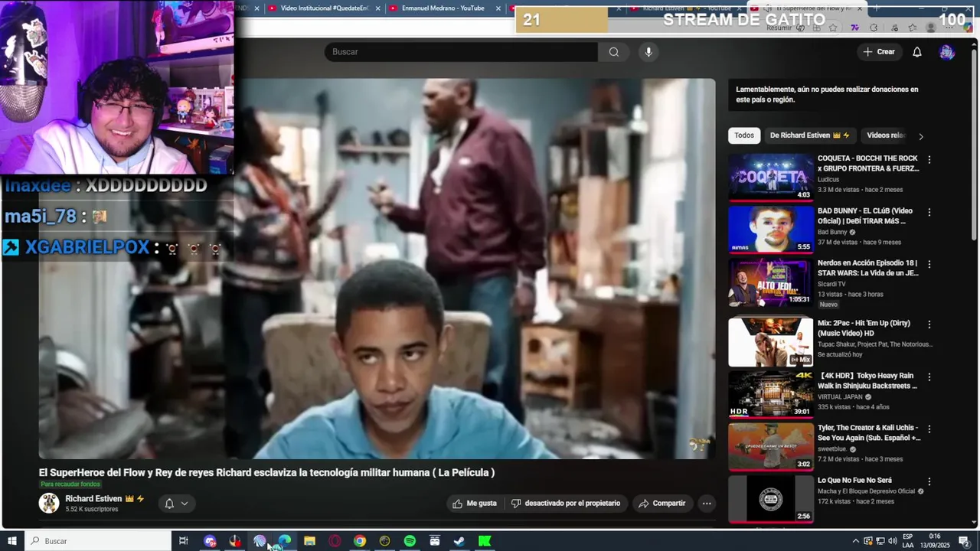This screenshot has width=980, height=551.
Task: Click Para recaudar fondos label
Action: [x=70, y=484]
